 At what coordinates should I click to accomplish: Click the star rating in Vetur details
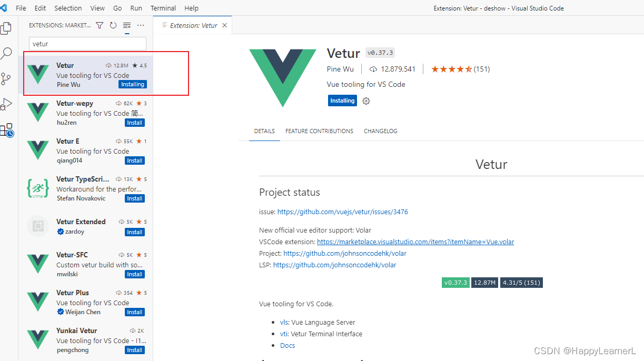pos(451,69)
